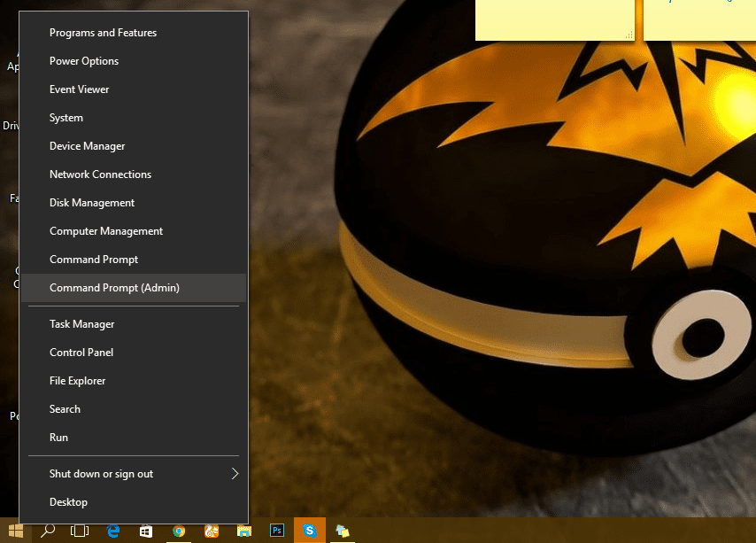The width and height of the screenshot is (756, 543).
Task: Open Power Options from the menu
Action: tap(134, 61)
